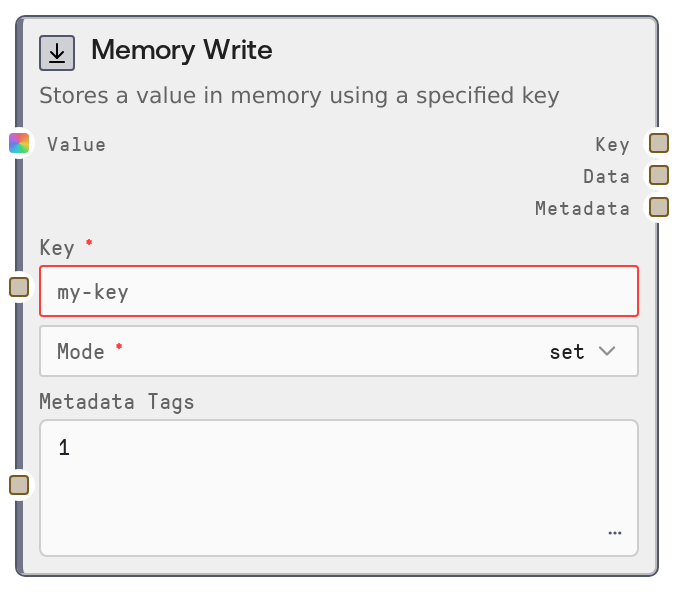This screenshot has height=592, width=674.
Task: Click the Memory Write download arrow icon
Action: click(57, 53)
